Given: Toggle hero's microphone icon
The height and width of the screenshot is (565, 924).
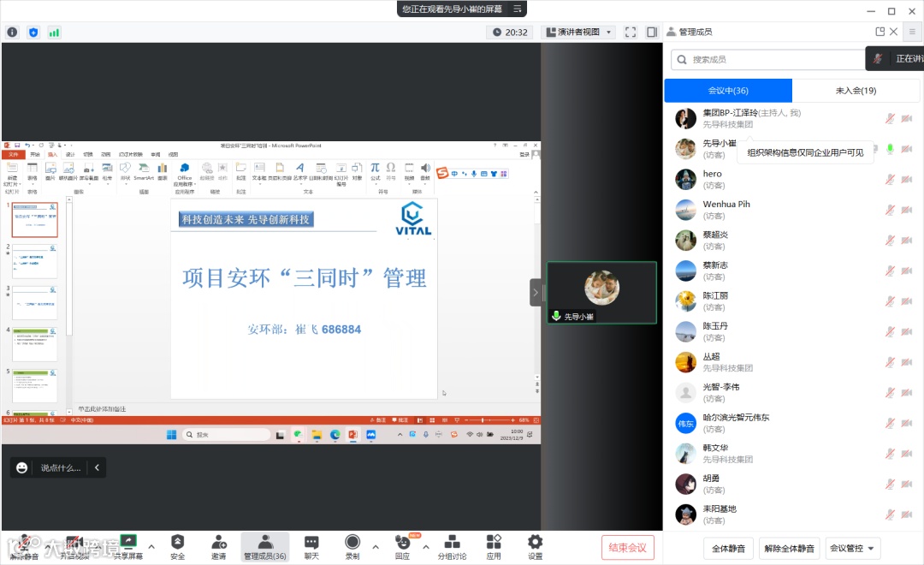Looking at the screenshot, I should [x=890, y=179].
